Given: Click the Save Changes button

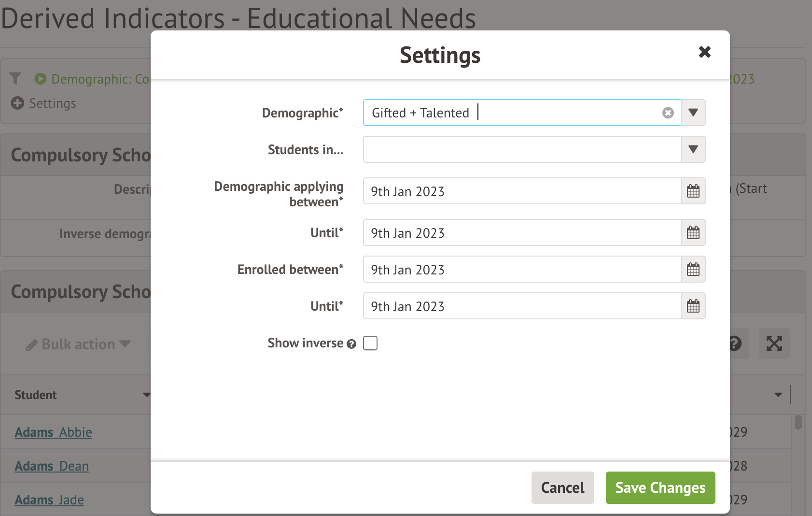Looking at the screenshot, I should [660, 488].
